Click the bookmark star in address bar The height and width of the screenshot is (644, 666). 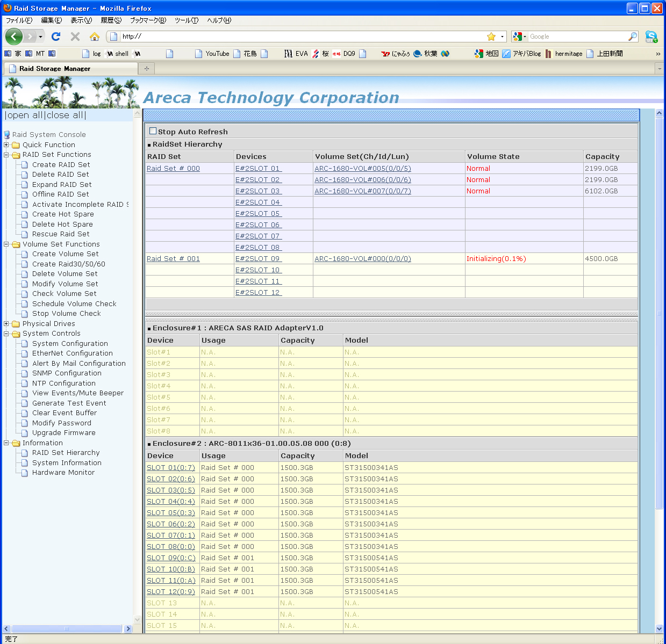click(x=491, y=37)
